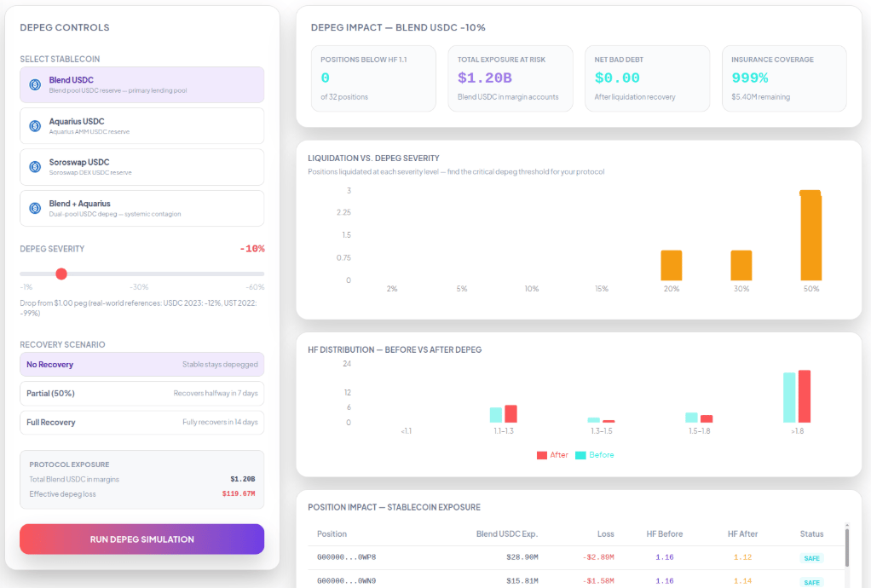This screenshot has height=588, width=871.
Task: Click the Status column header
Action: [x=811, y=533]
